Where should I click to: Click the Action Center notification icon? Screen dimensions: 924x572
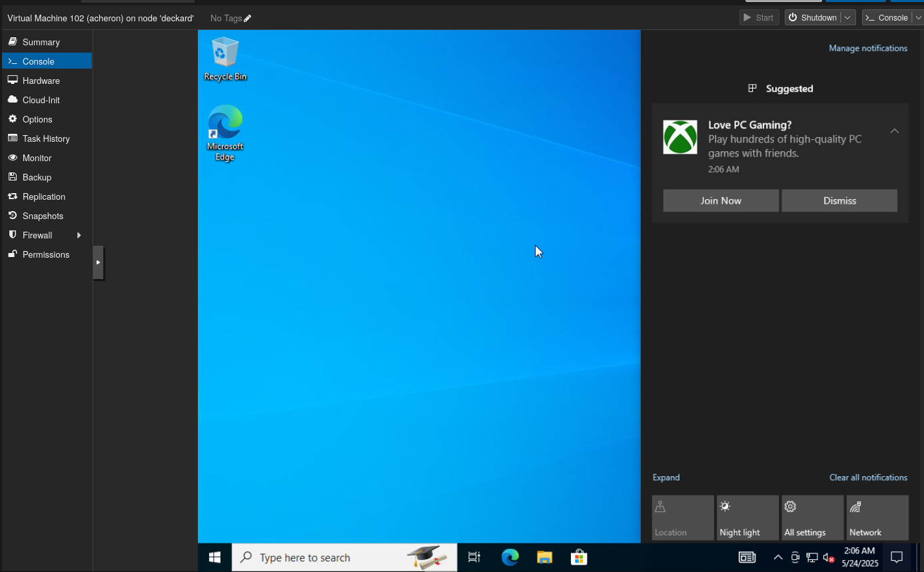pos(897,557)
